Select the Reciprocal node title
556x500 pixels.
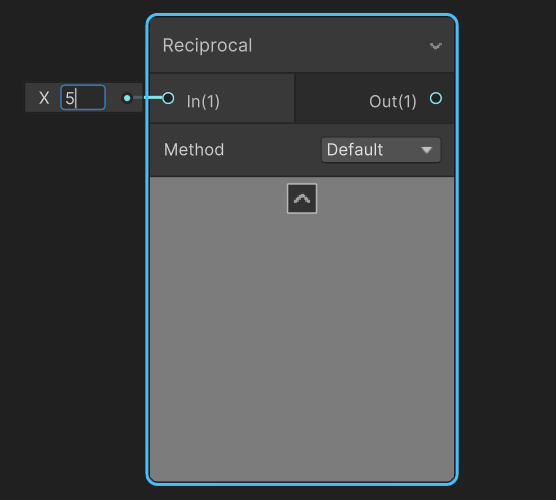coord(207,46)
